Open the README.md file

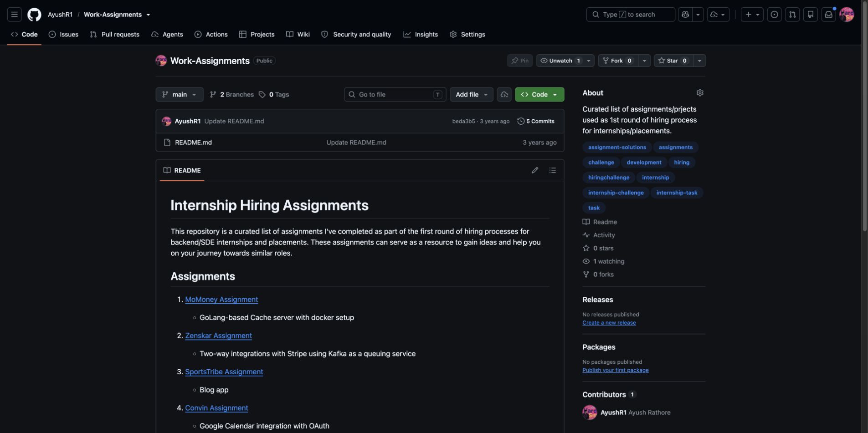coord(193,143)
